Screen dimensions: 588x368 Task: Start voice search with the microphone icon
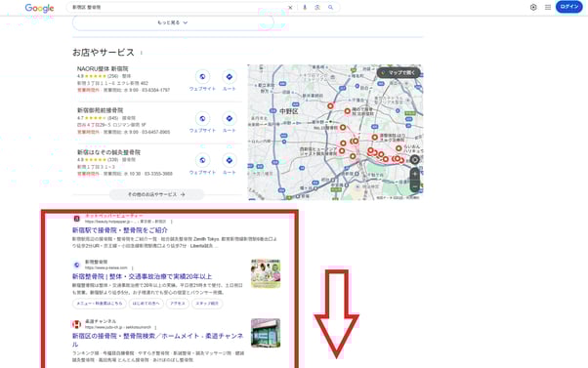[305, 7]
